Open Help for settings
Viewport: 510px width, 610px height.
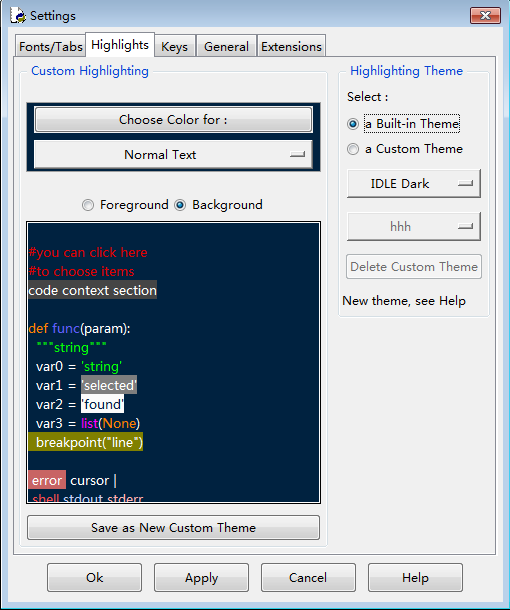[x=415, y=578]
